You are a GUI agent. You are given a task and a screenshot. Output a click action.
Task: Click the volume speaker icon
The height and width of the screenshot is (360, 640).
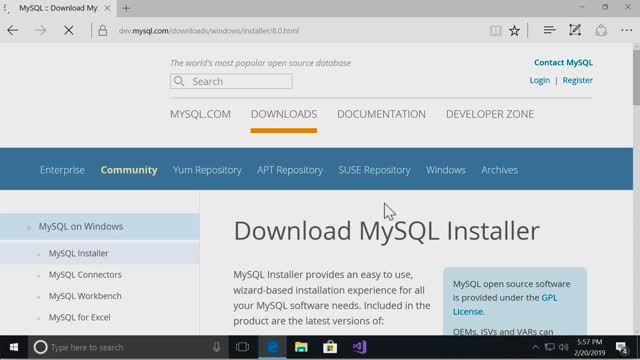click(x=564, y=347)
